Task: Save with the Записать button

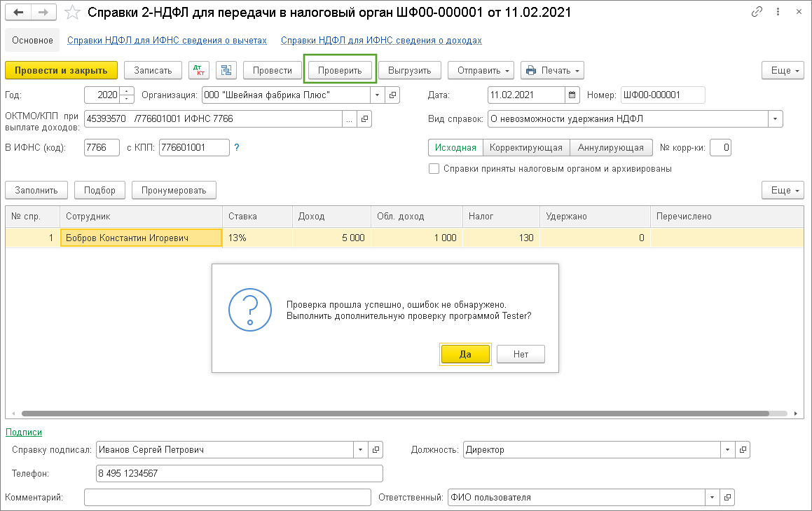Action: tap(153, 70)
